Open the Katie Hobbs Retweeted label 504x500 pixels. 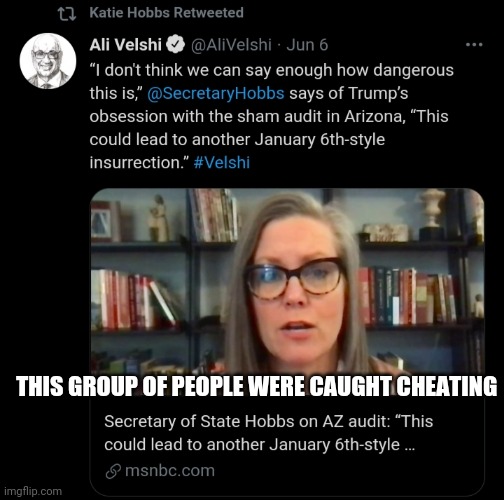tap(166, 13)
